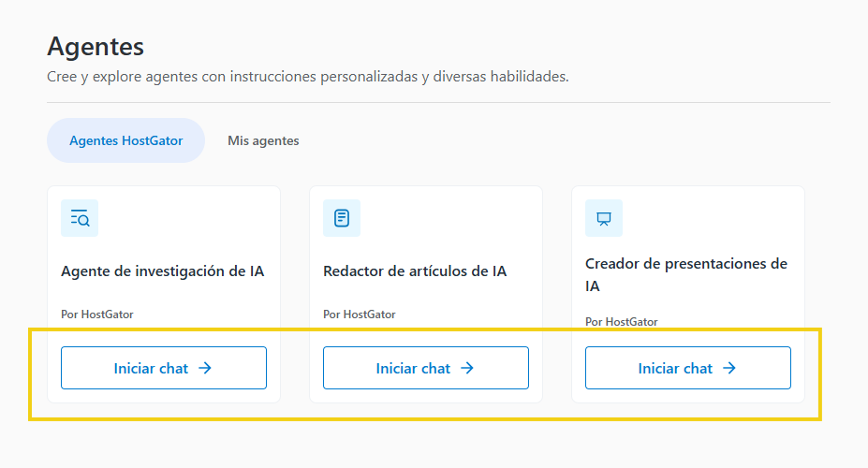Switch to the Agentes HostGator tab

click(x=125, y=140)
